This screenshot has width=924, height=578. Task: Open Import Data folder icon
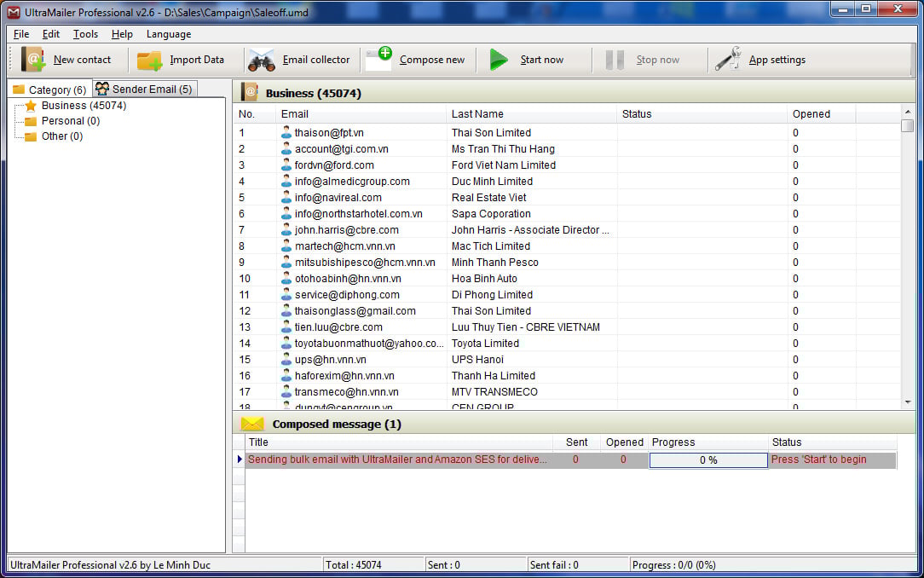[150, 60]
